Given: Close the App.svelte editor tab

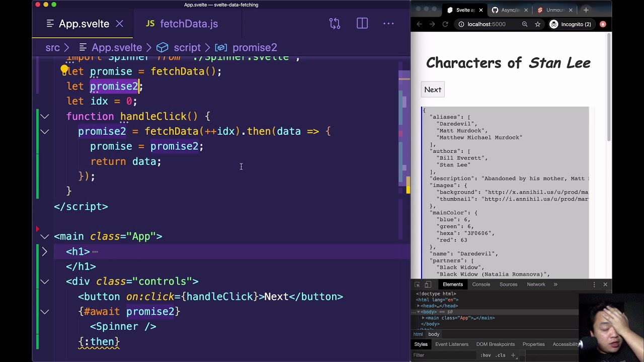Looking at the screenshot, I should point(120,24).
